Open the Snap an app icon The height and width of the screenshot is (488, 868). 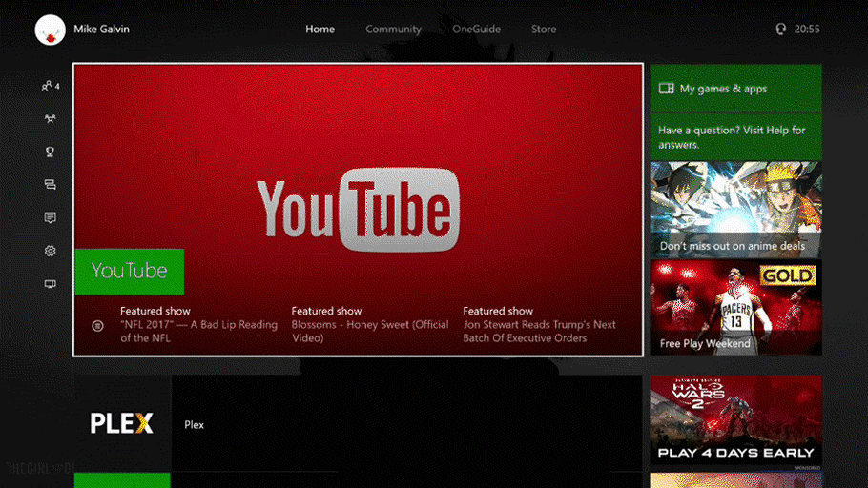(x=50, y=284)
